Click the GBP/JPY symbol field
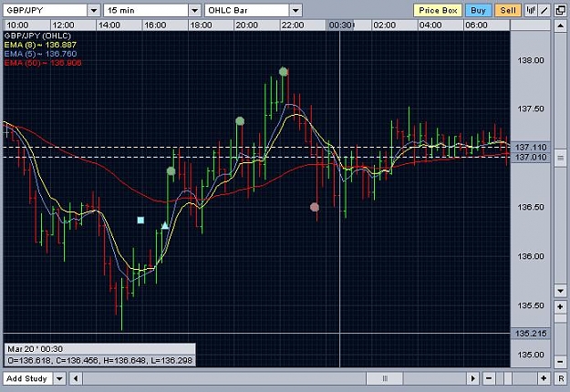This screenshot has height=392, width=570. (46, 10)
